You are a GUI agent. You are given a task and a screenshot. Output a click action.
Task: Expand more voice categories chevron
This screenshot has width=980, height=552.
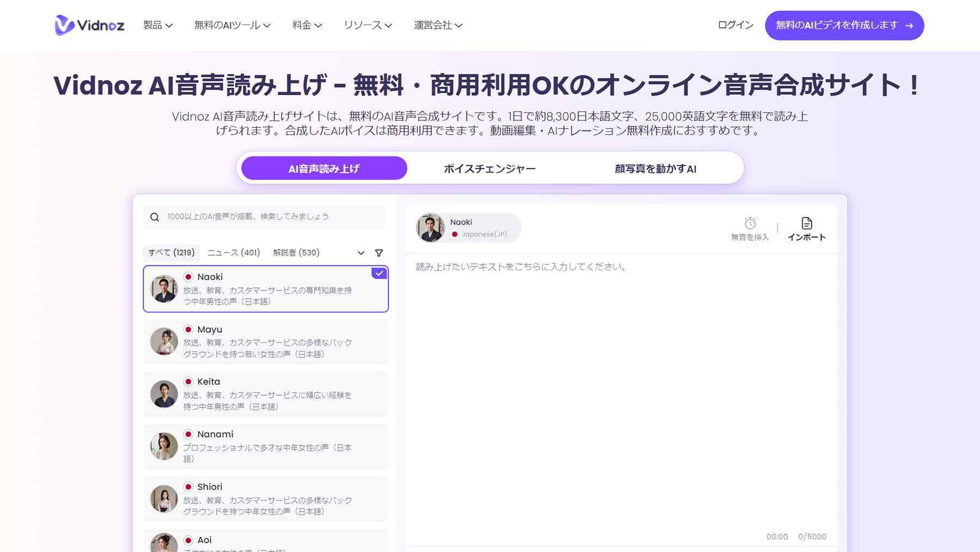coord(361,253)
